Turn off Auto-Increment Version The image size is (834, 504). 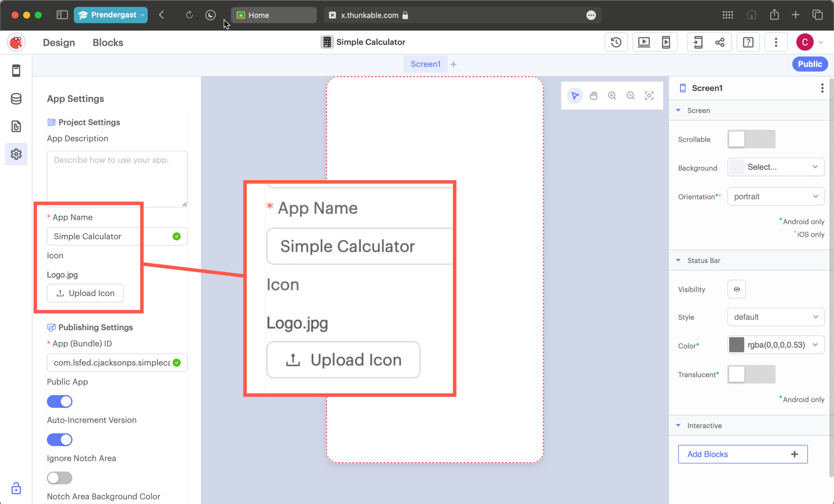[x=59, y=439]
